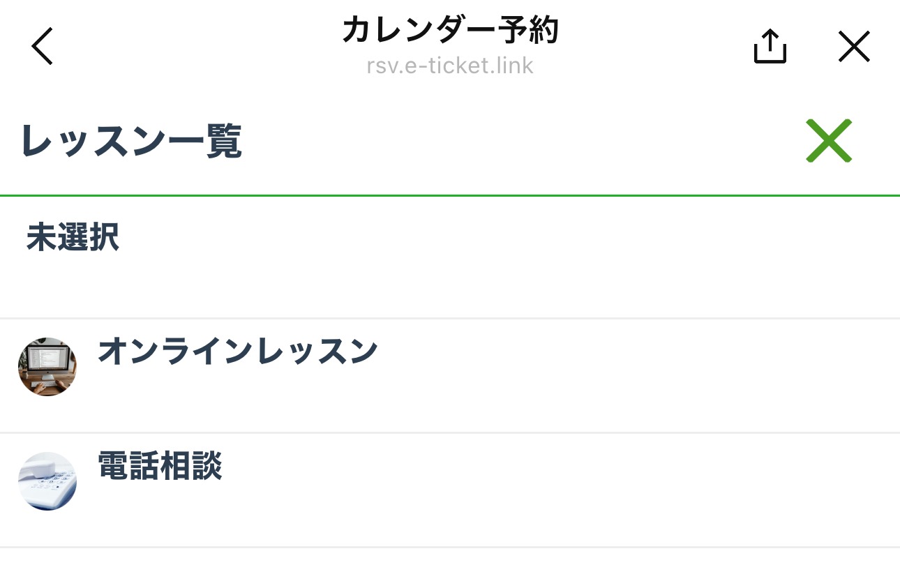
Task: Click blank area below the 電話相談 row
Action: pyautogui.click(x=450, y=568)
